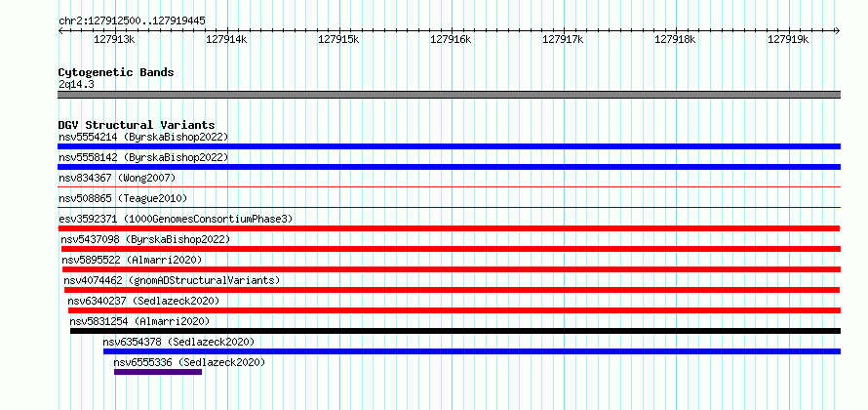The image size is (868, 410).
Task: Select the nsv5831254 (Almarri2020) label
Action: pos(140,321)
